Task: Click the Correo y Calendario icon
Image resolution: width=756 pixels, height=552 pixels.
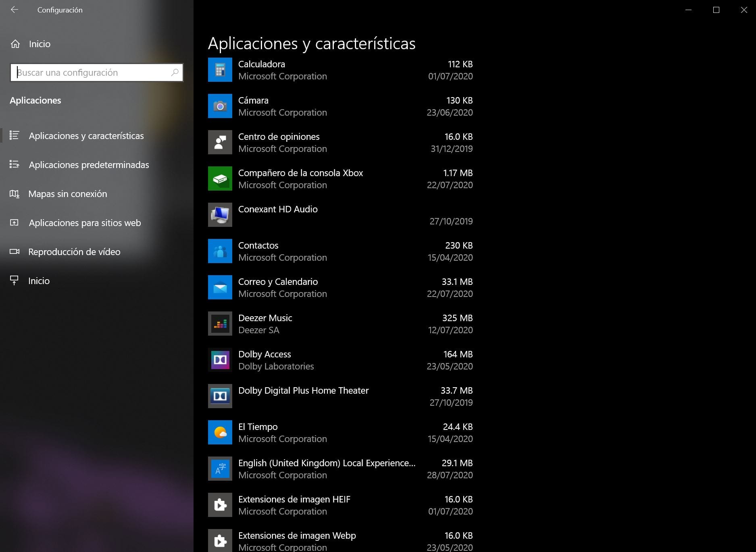Action: [x=220, y=287]
